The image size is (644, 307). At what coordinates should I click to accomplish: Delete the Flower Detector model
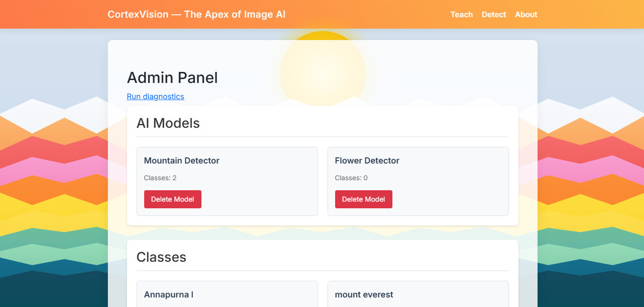tap(363, 199)
